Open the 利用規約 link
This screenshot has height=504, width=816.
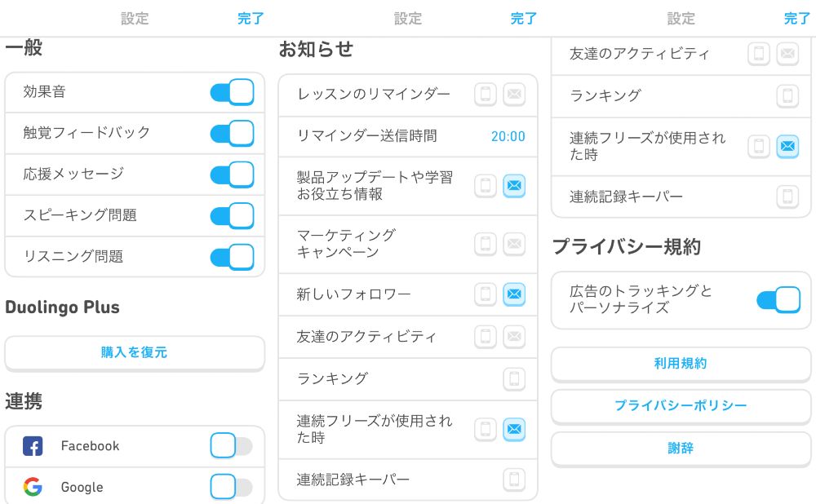(681, 364)
